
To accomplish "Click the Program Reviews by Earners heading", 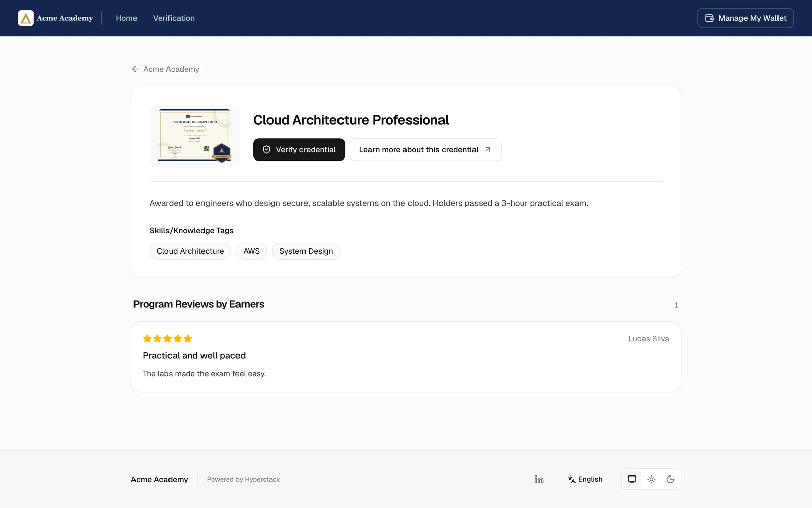I will click(x=198, y=304).
